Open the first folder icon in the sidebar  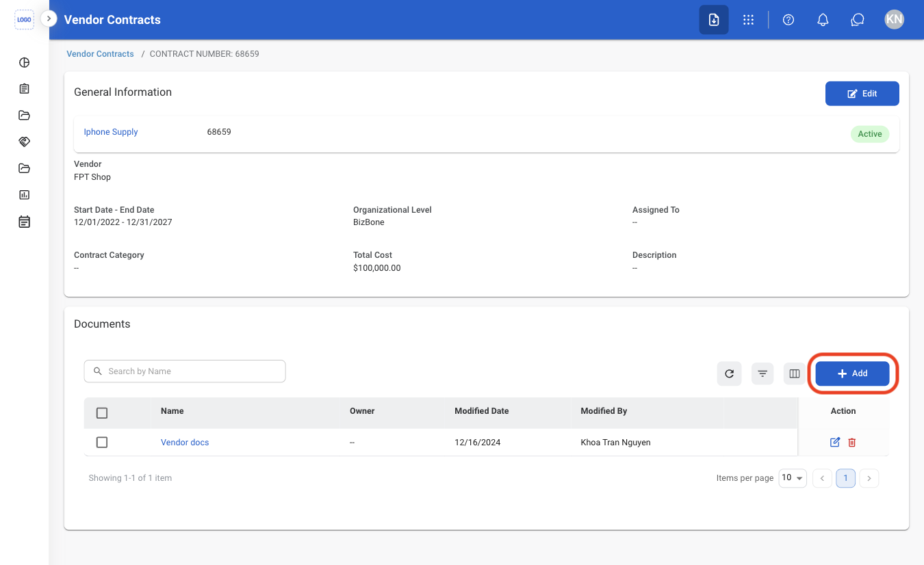click(x=24, y=115)
